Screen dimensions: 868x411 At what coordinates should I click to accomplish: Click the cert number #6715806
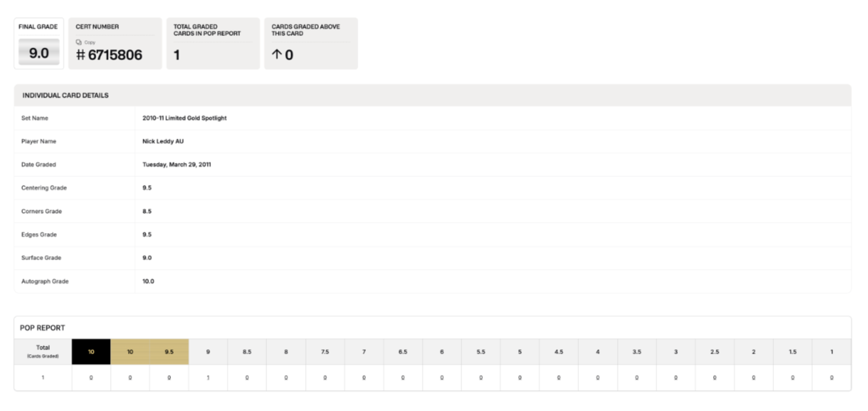coord(109,55)
